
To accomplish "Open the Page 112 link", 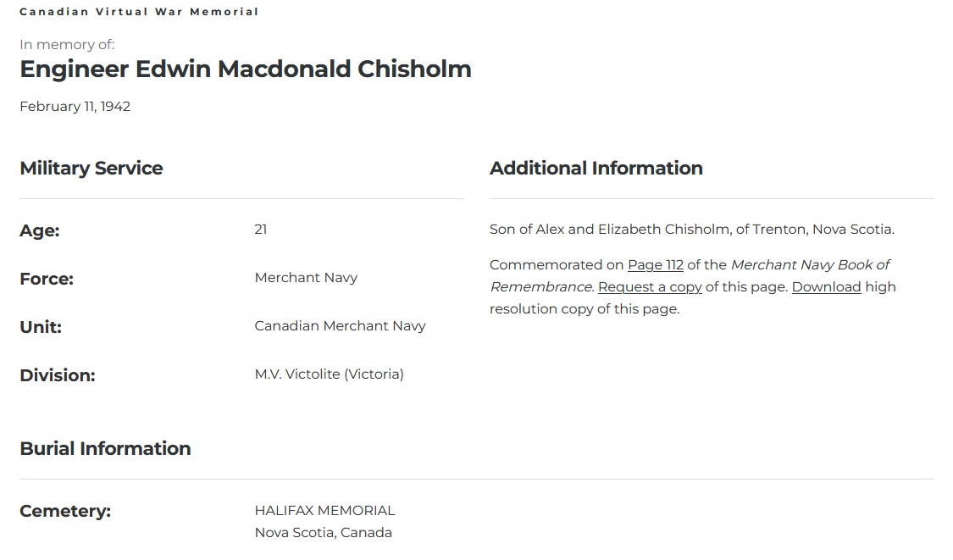I will 655,265.
